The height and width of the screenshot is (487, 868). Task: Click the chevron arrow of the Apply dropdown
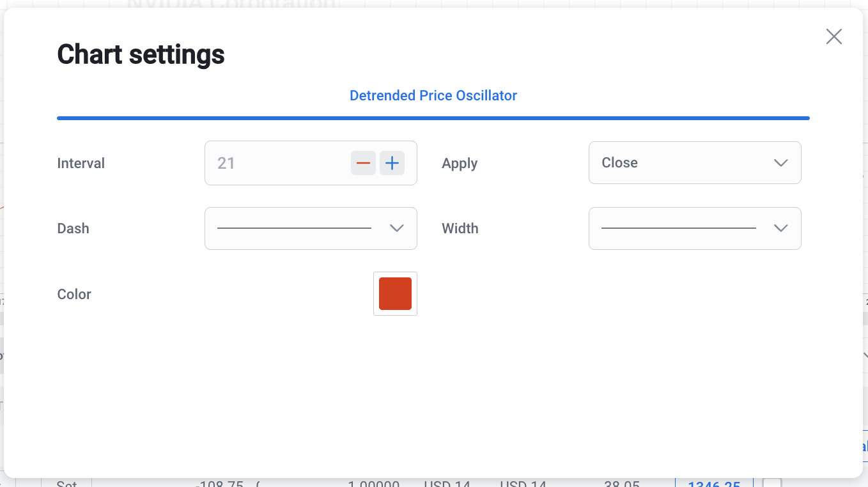pyautogui.click(x=780, y=163)
